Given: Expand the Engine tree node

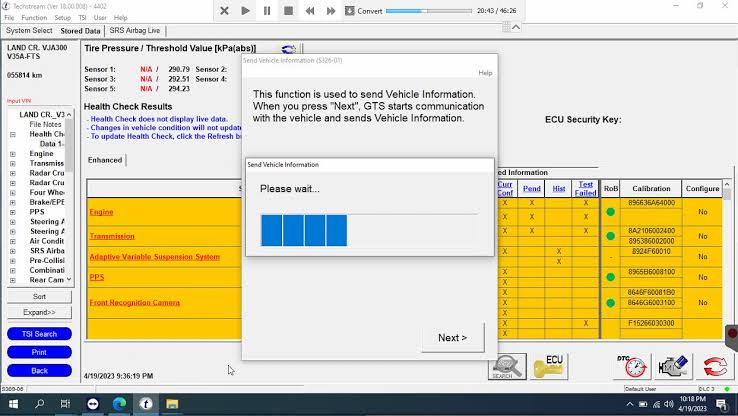Looking at the screenshot, I should (13, 154).
